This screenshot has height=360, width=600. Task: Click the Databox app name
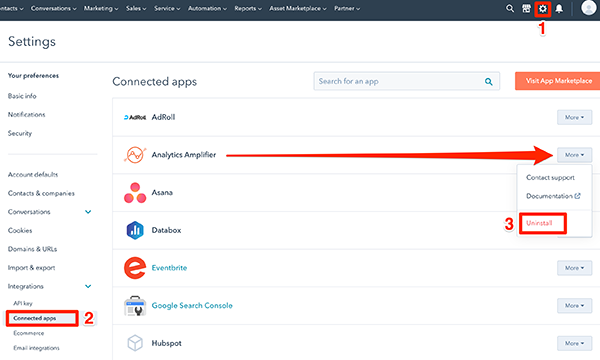click(166, 230)
